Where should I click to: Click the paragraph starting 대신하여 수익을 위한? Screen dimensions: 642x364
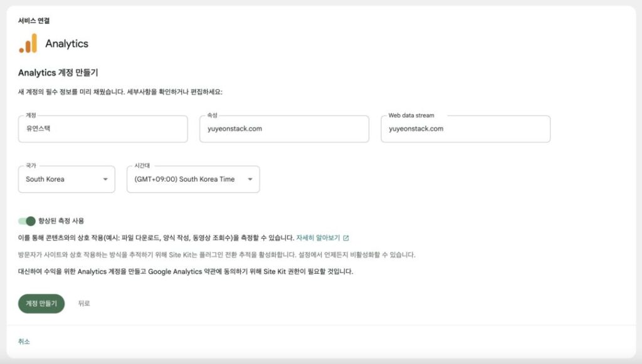click(186, 271)
